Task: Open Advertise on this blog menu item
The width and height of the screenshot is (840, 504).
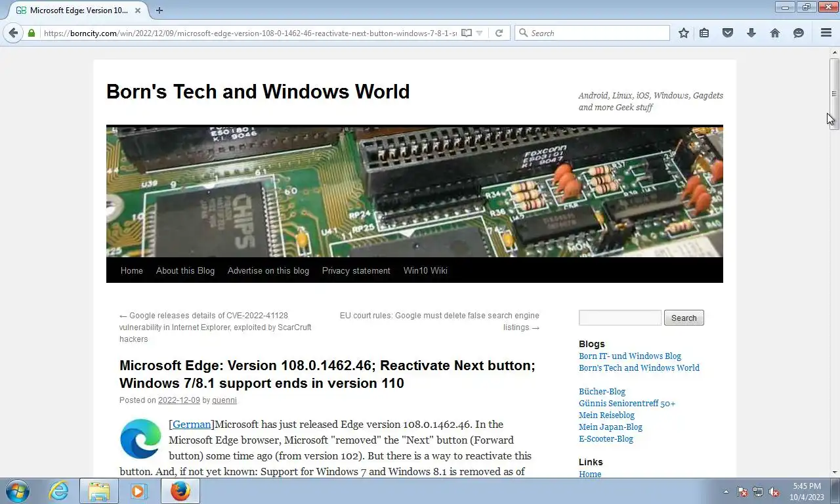Action: [x=268, y=270]
